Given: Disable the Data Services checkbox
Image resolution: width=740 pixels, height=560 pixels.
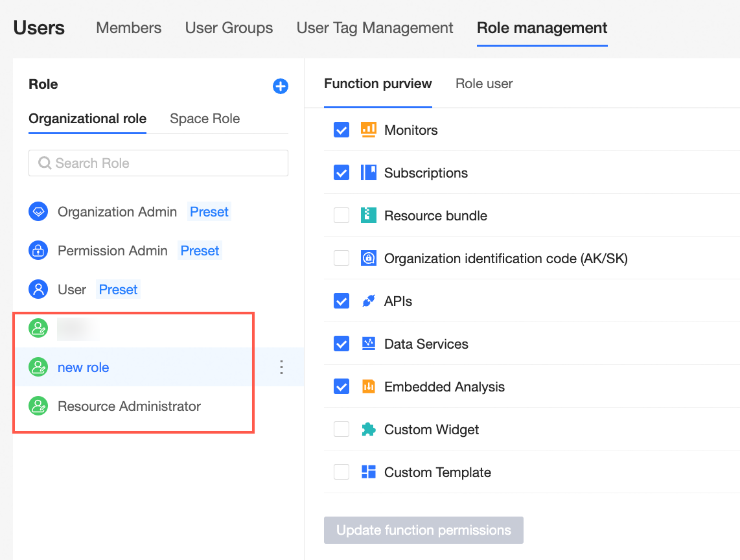Looking at the screenshot, I should pyautogui.click(x=341, y=344).
